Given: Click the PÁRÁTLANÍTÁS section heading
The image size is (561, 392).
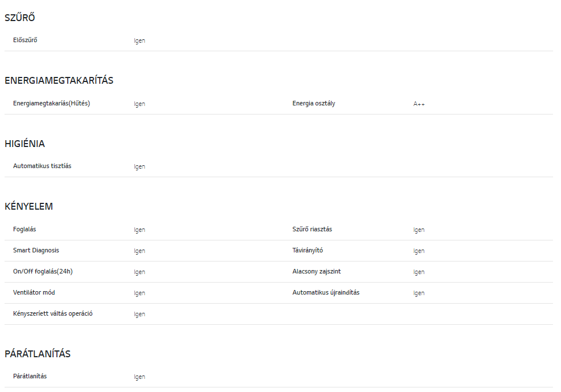Looking at the screenshot, I should point(38,354).
